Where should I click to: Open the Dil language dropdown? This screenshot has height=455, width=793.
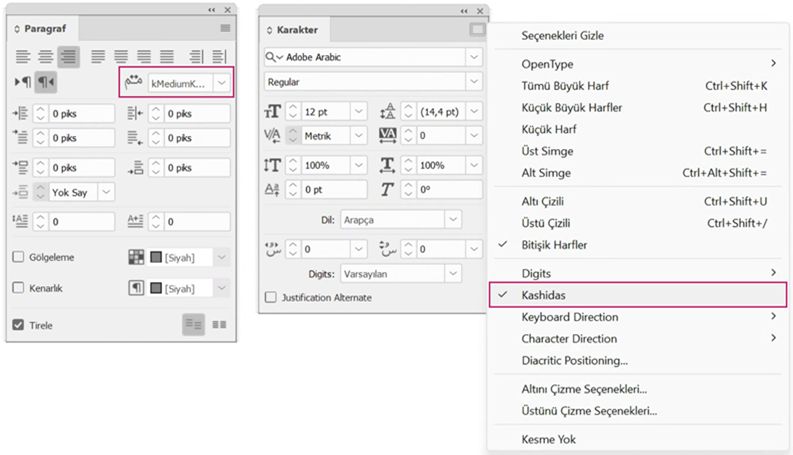453,218
